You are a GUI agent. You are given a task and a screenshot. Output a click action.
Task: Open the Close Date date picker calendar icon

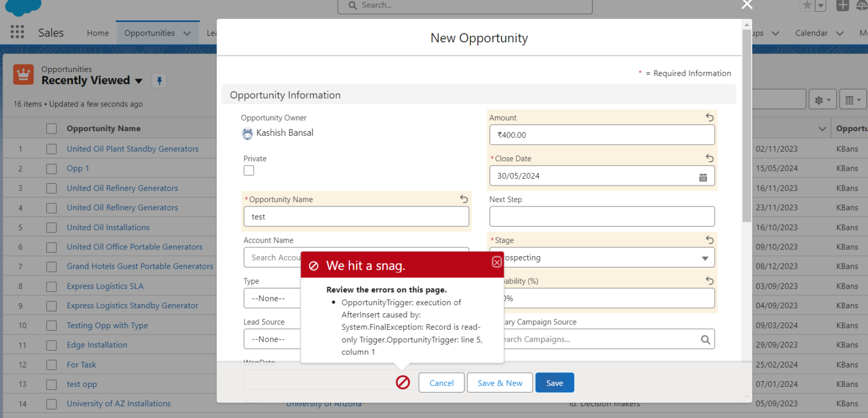703,176
